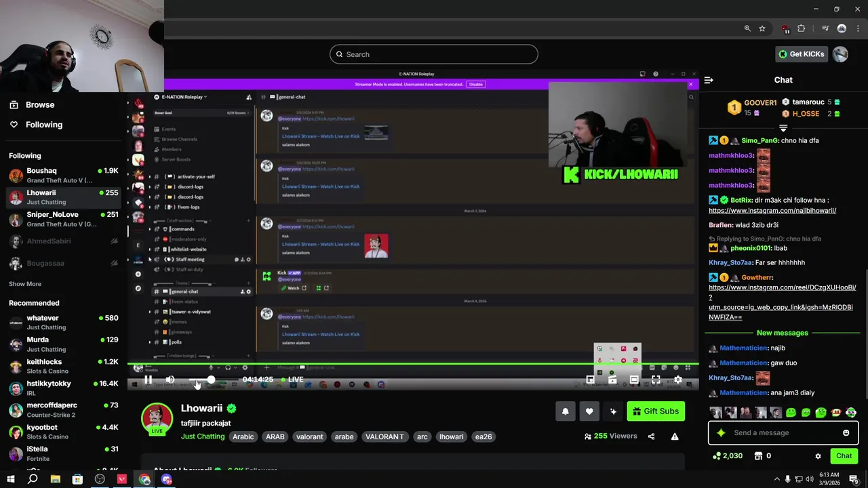This screenshot has height=488, width=868.
Task: Open the recommended channel Murda
Action: (x=64, y=344)
